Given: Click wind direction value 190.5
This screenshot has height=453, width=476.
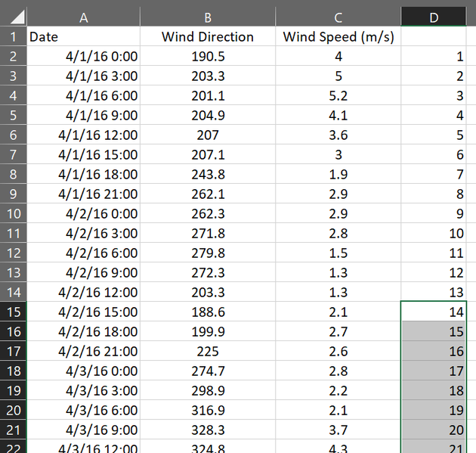Looking at the screenshot, I should (x=208, y=56).
